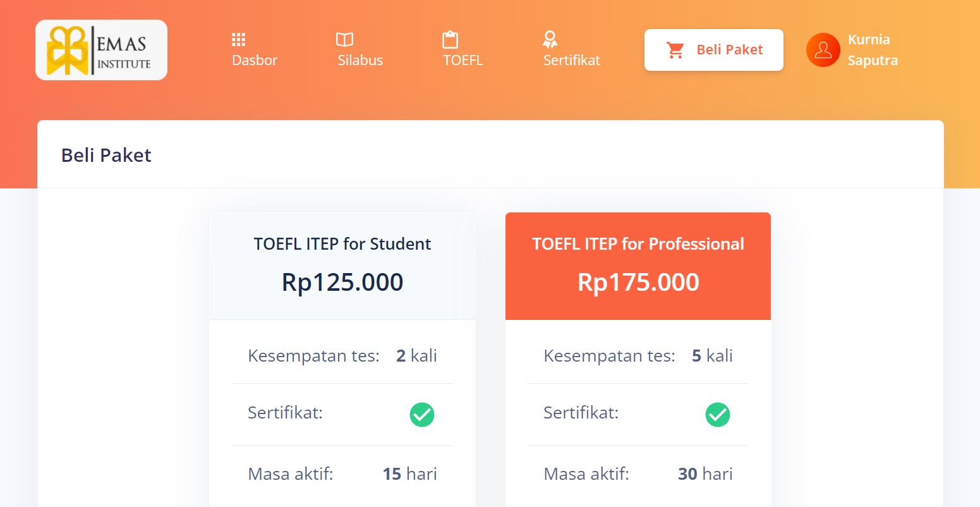Click the Emas Institute logo
980x507 pixels.
click(101, 50)
